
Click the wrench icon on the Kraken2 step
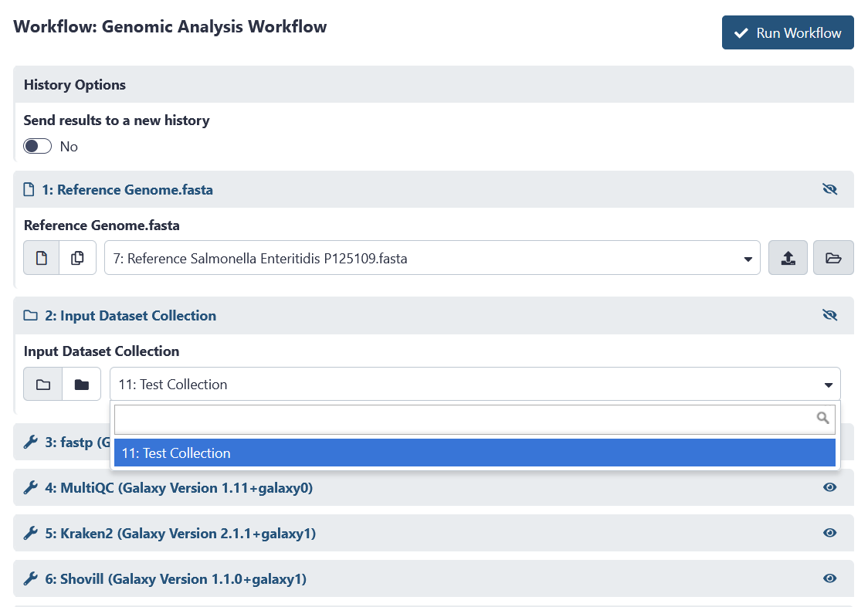click(x=29, y=533)
